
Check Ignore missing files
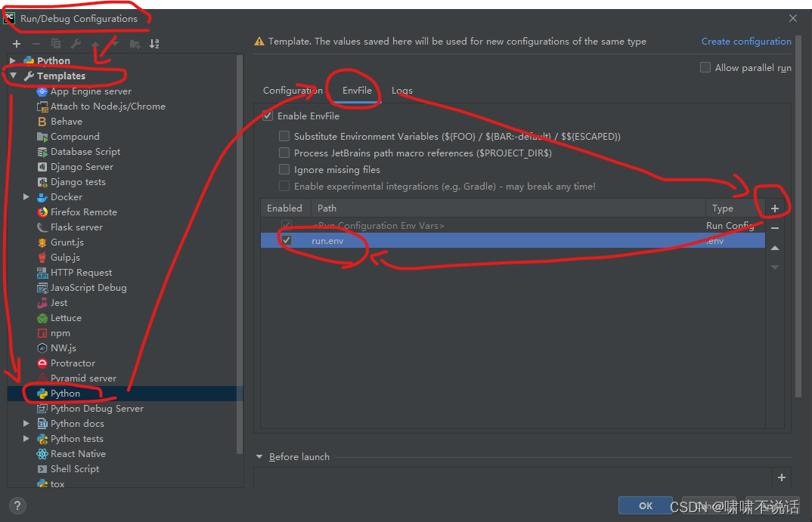click(284, 170)
